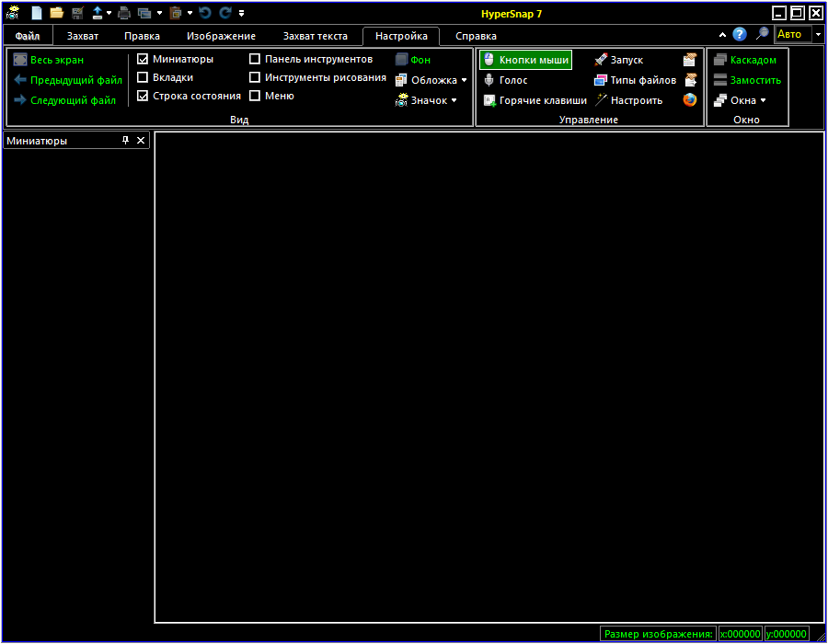
Task: Click the Предыдущий файл button
Action: [67, 80]
